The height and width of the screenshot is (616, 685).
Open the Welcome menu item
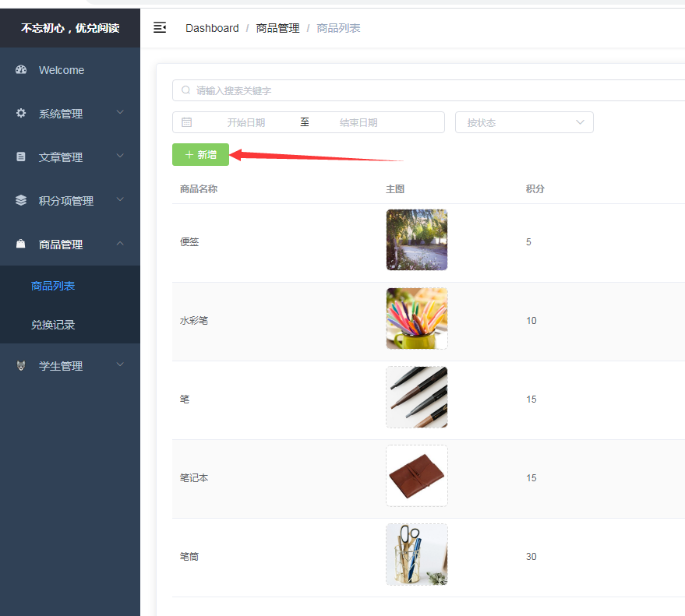coord(62,70)
